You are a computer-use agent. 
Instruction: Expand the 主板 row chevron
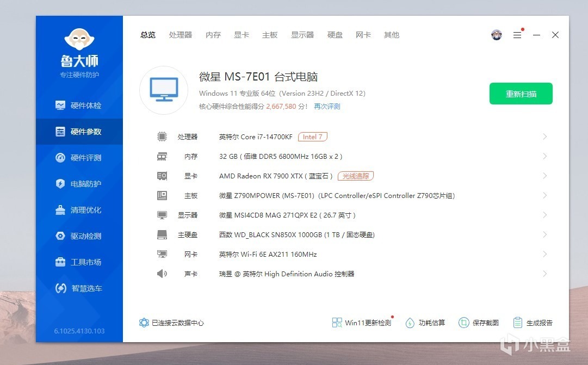tap(544, 195)
